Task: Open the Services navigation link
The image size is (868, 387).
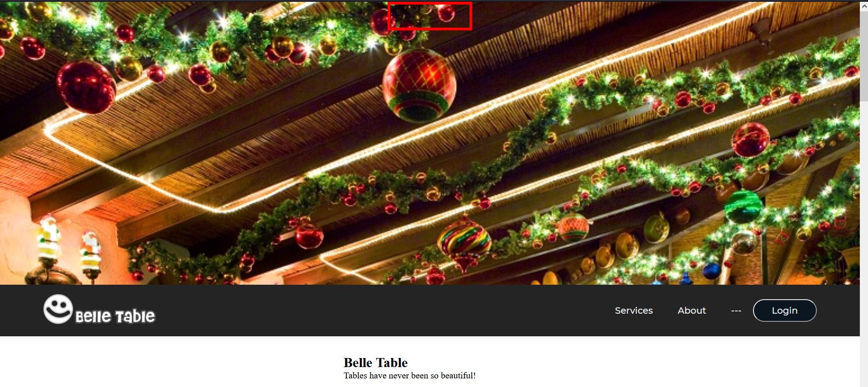Action: click(633, 311)
